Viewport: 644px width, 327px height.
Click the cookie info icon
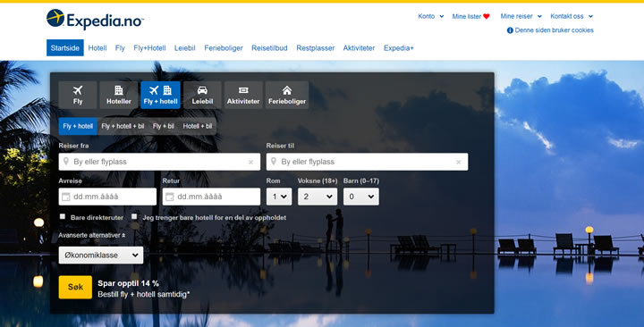(510, 30)
